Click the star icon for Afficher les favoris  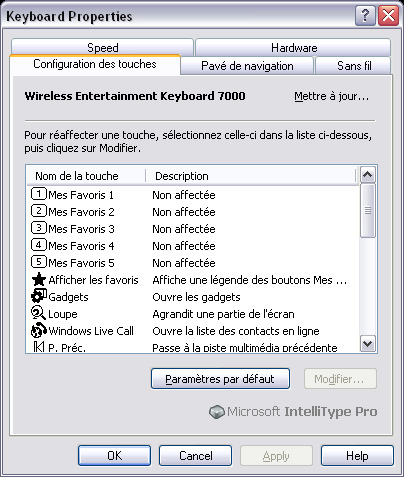(x=39, y=279)
